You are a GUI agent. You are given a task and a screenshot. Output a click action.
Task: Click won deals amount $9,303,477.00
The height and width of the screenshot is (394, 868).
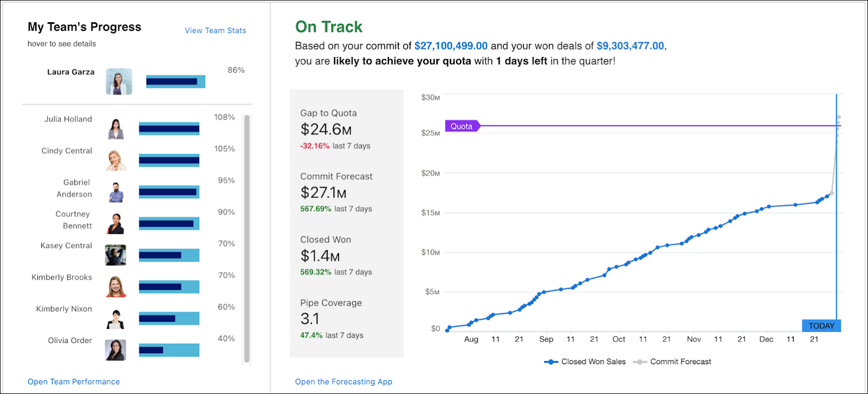(630, 46)
